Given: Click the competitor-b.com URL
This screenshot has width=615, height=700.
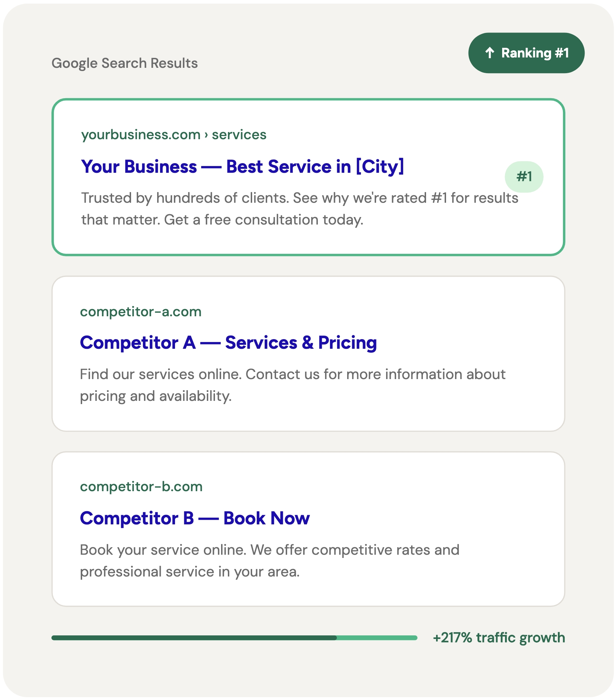Looking at the screenshot, I should pos(141,487).
